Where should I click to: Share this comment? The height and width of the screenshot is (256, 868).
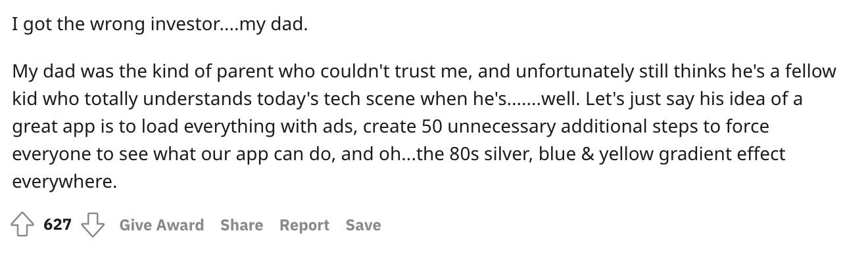coord(241,225)
